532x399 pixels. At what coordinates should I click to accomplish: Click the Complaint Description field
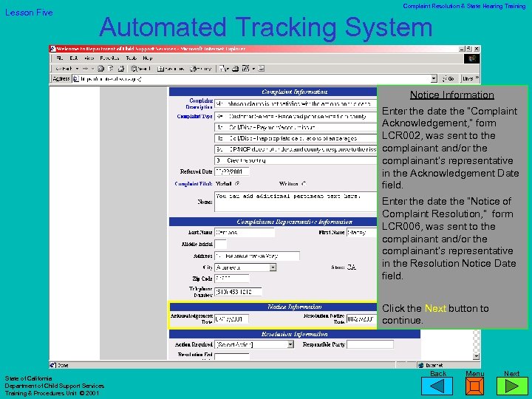tap(296, 104)
